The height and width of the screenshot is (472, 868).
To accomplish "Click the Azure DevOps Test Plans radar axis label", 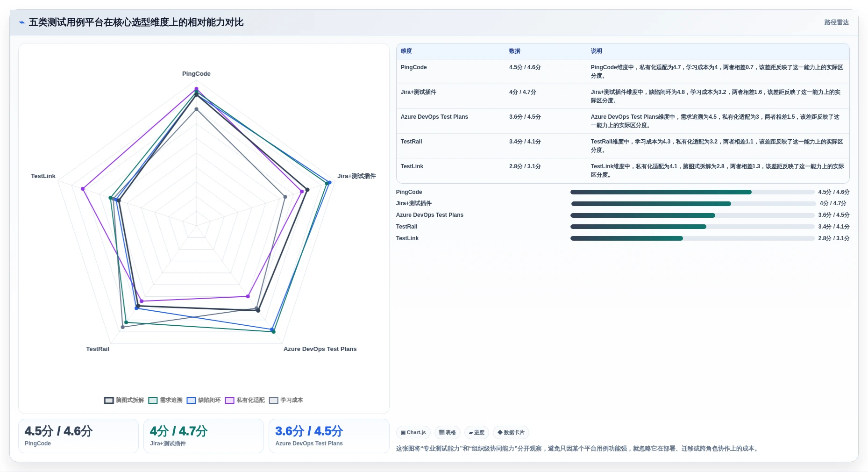I will [x=320, y=349].
